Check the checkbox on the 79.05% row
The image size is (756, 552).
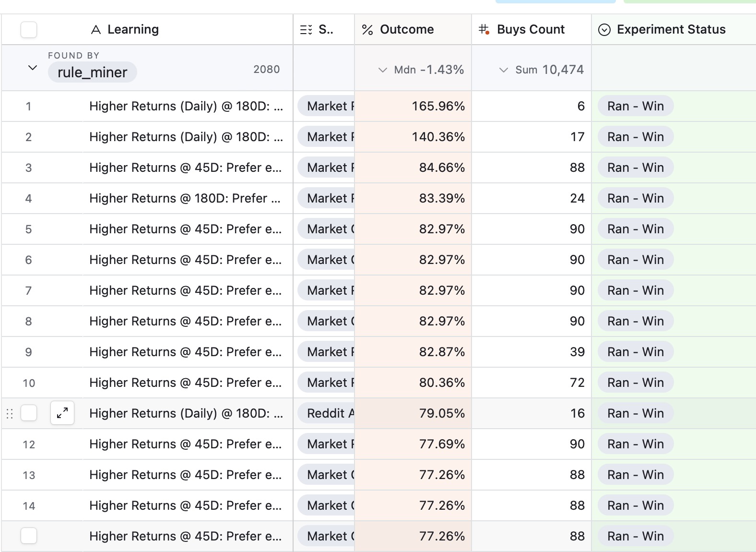29,413
